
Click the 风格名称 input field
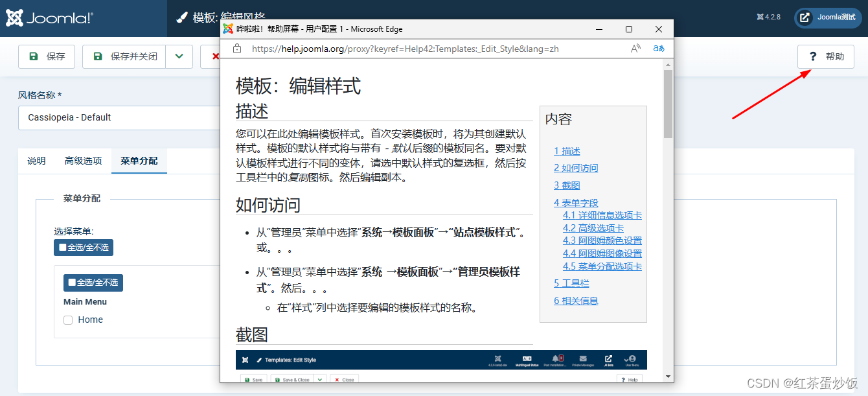119,117
